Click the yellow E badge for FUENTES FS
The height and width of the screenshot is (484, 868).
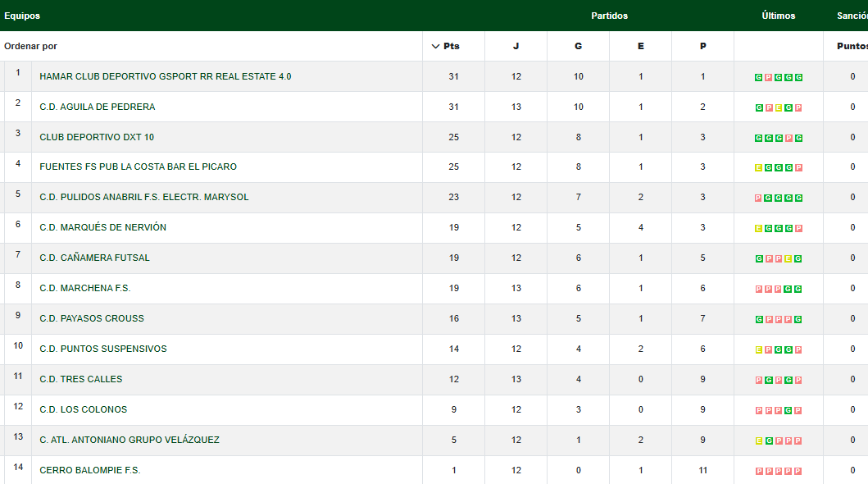pyautogui.click(x=759, y=167)
